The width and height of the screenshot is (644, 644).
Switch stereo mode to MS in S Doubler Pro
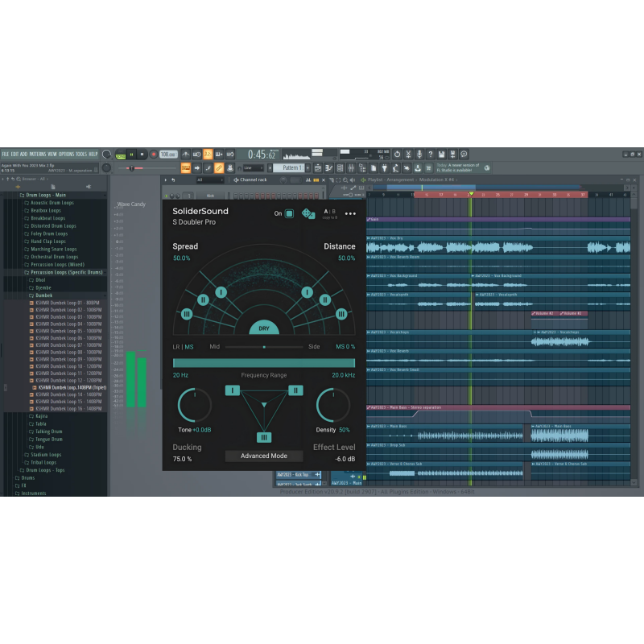(189, 347)
